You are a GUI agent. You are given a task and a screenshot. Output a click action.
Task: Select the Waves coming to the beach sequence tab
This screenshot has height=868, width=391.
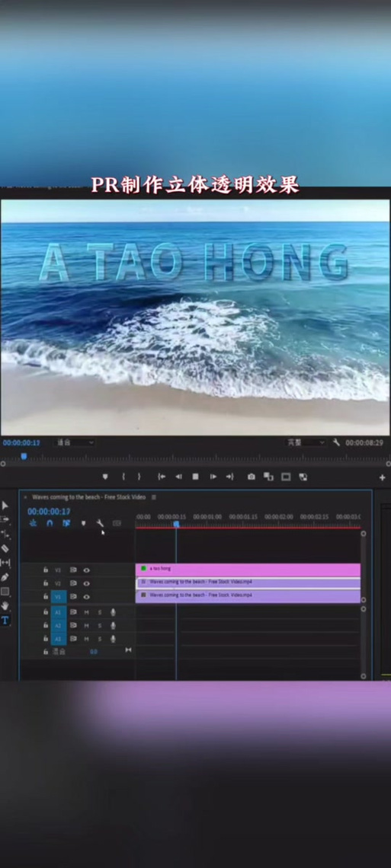tap(88, 497)
